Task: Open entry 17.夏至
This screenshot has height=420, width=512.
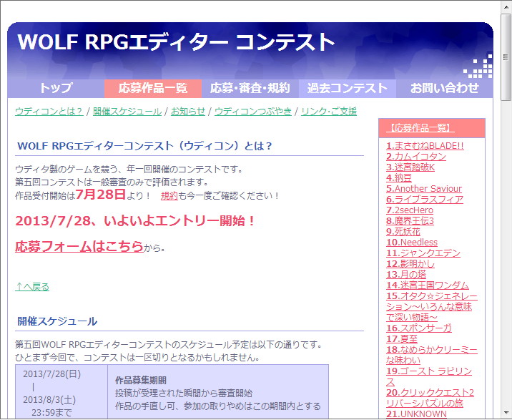Action: click(402, 339)
